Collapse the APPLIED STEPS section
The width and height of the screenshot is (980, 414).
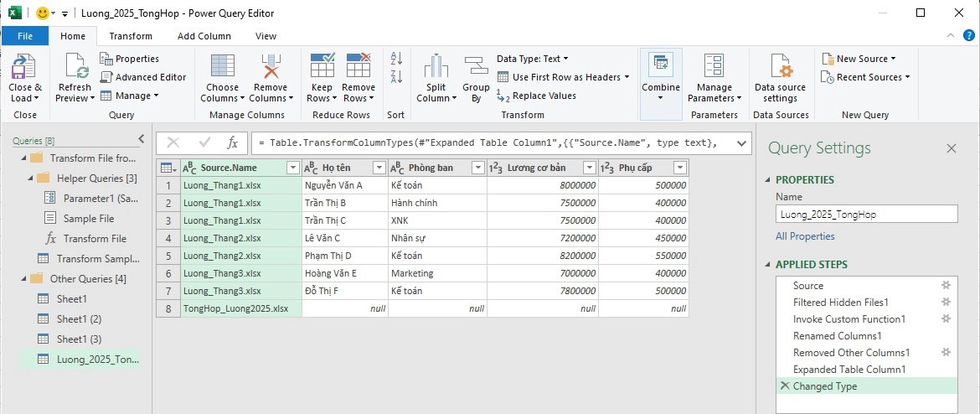coord(768,265)
